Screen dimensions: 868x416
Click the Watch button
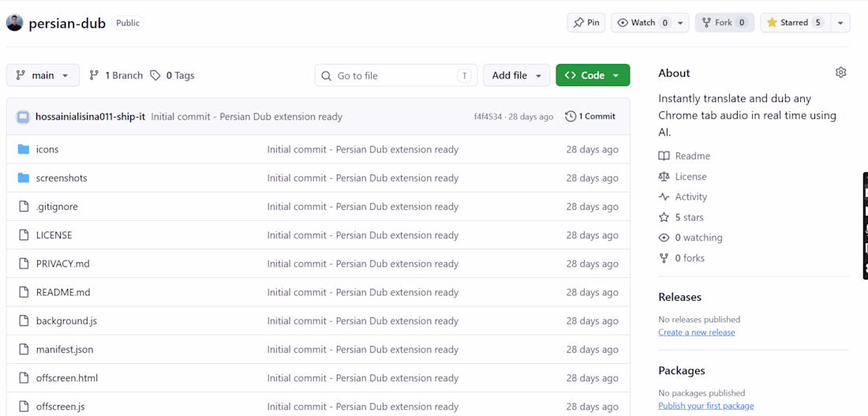pyautogui.click(x=643, y=23)
